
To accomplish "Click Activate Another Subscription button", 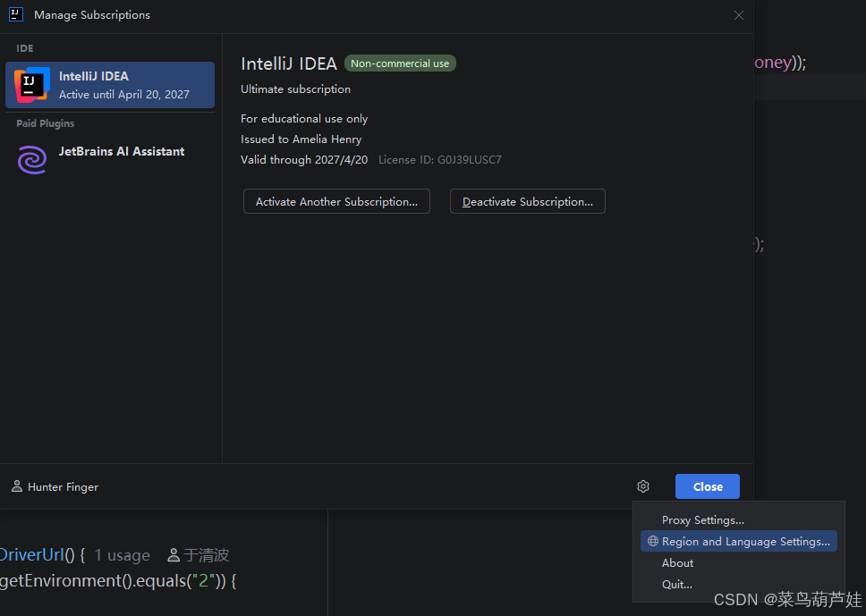I will [x=336, y=201].
